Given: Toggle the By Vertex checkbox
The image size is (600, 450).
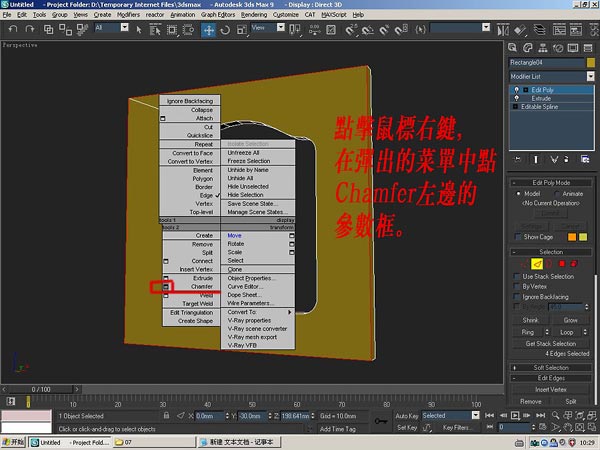Looking at the screenshot, I should tap(517, 286).
